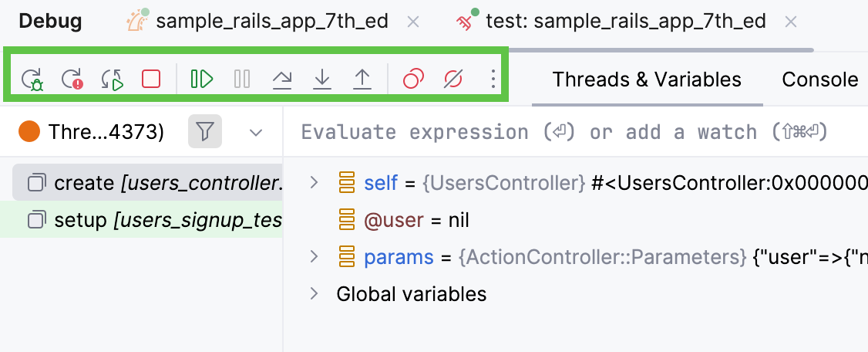This screenshot has width=868, height=352.
Task: Click the Step Out icon
Action: point(362,79)
